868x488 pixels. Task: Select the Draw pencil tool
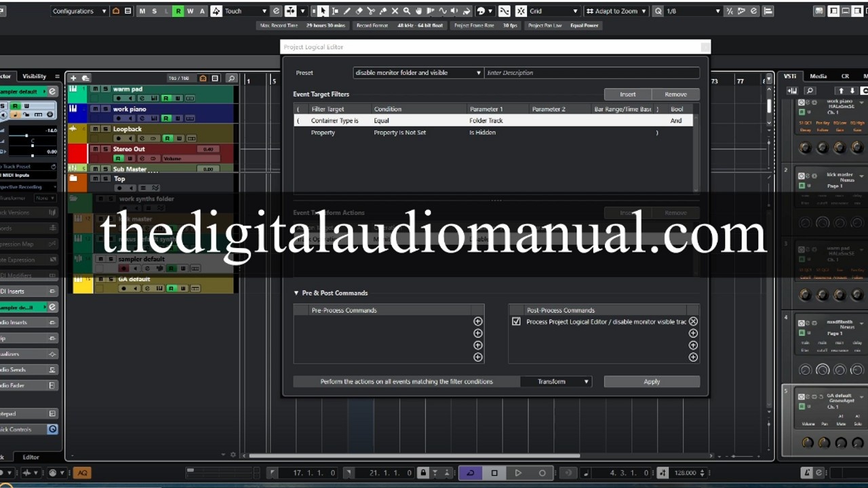[347, 11]
